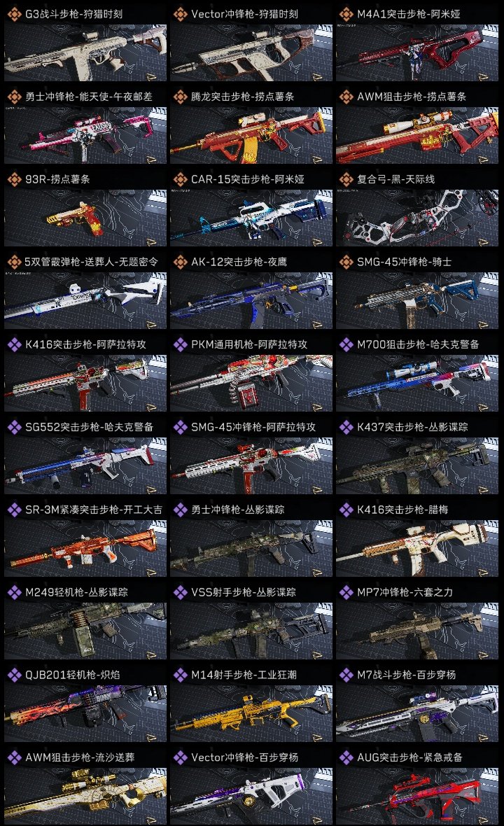The image size is (504, 826).
Task: Open the PKM通用机枪-阿萨拉特攻 skin preview
Action: point(251,384)
